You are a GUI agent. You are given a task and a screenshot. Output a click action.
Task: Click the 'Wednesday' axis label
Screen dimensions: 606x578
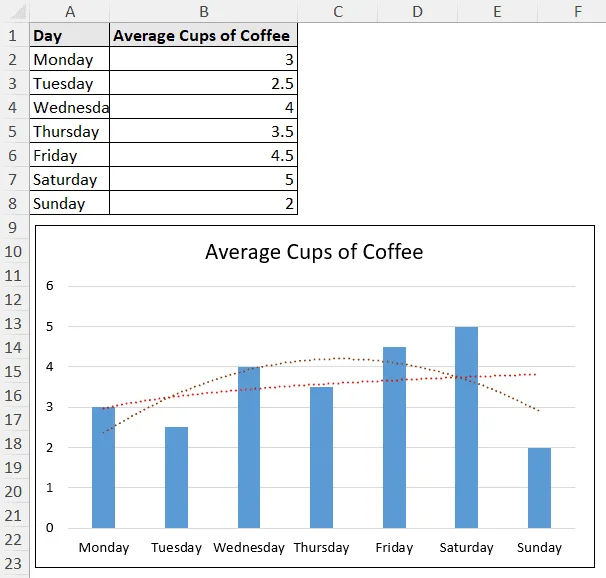249,547
